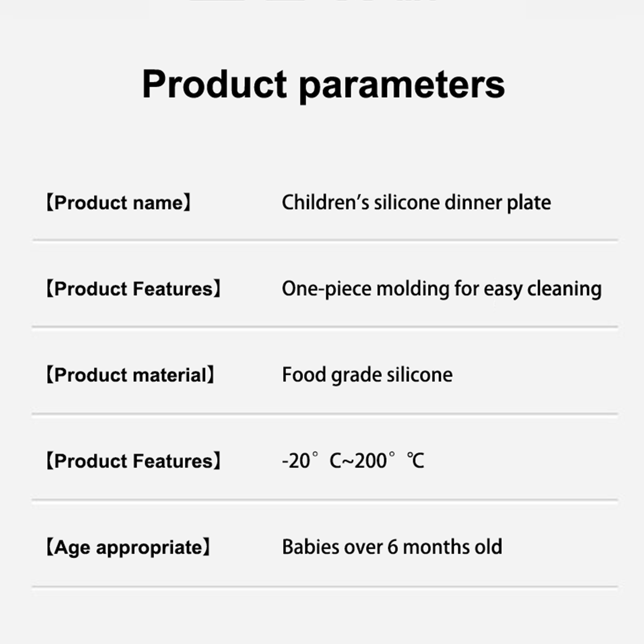Viewport: 644px width, 644px height.
Task: Select 'Children's silicone dinner plate' text
Action: pyautogui.click(x=416, y=202)
